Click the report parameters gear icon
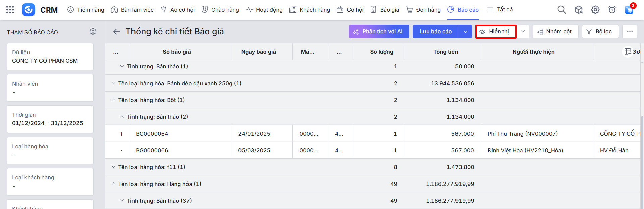 pyautogui.click(x=93, y=31)
